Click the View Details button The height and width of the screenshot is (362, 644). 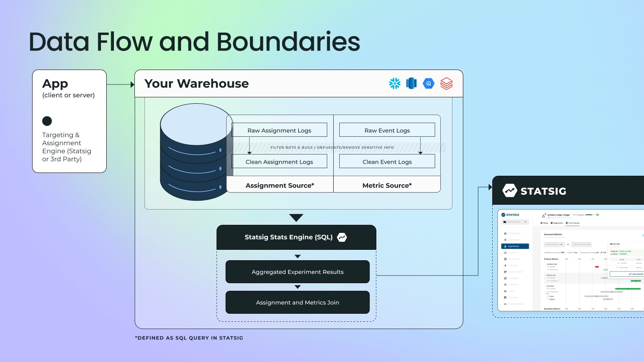(627, 274)
